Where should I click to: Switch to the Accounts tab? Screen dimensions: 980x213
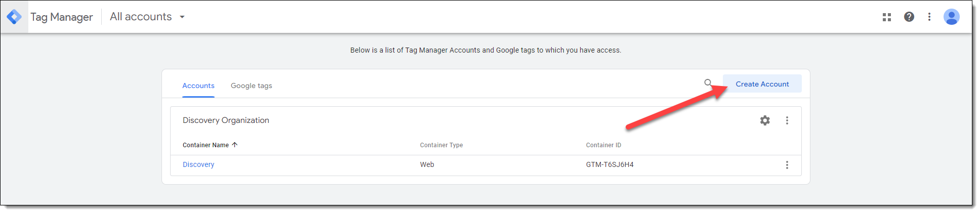[x=198, y=86]
